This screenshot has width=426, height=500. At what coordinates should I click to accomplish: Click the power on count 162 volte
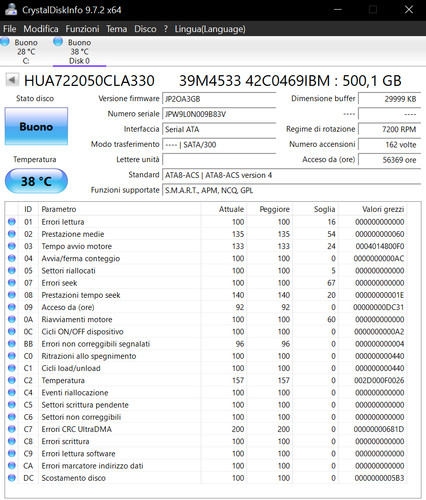tap(389, 144)
